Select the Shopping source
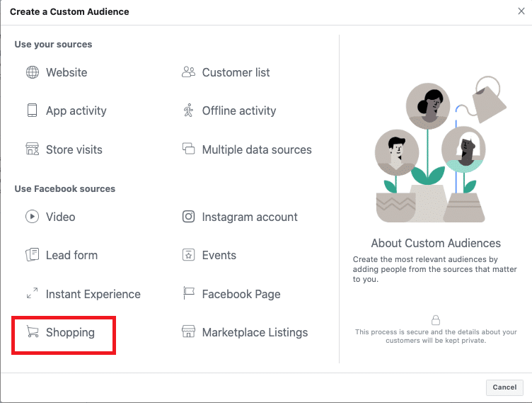The width and height of the screenshot is (532, 403). pos(70,332)
